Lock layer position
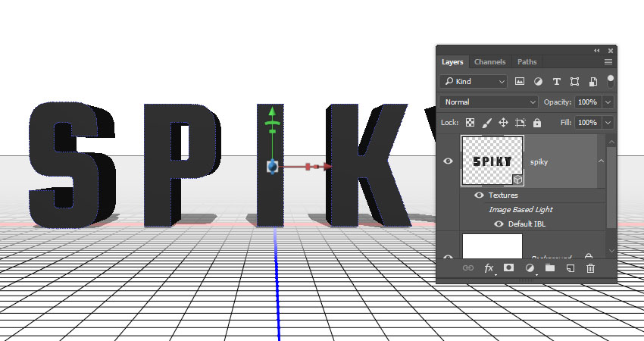 pos(503,123)
